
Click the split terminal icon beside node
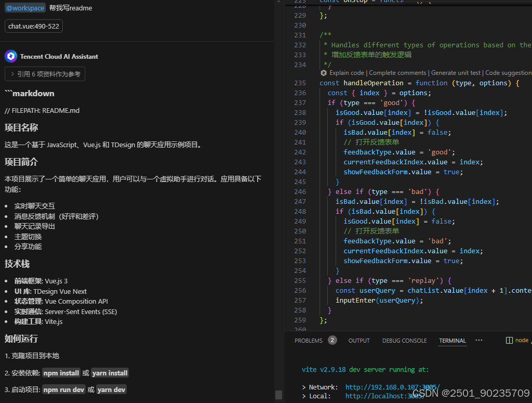pyautogui.click(x=509, y=340)
